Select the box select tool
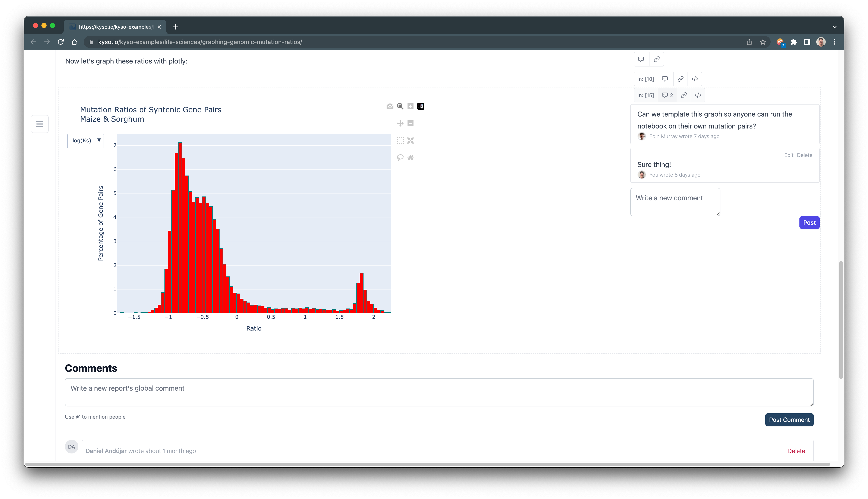 400,140
